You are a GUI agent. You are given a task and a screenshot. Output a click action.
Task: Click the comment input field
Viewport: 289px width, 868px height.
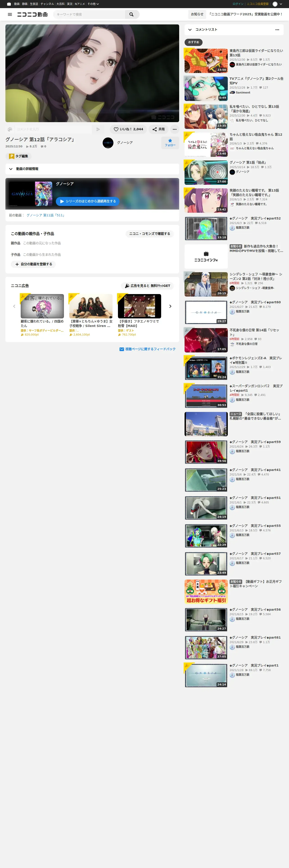pos(53,129)
